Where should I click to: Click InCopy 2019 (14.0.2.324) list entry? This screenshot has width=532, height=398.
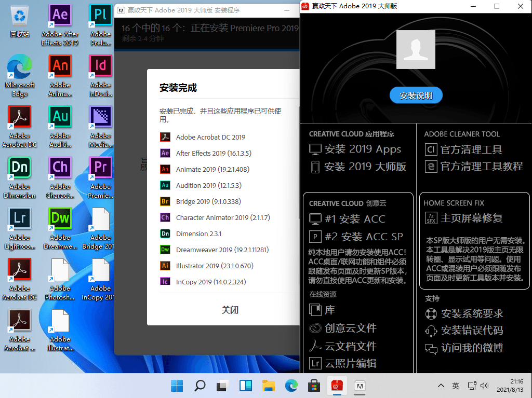[203, 282]
